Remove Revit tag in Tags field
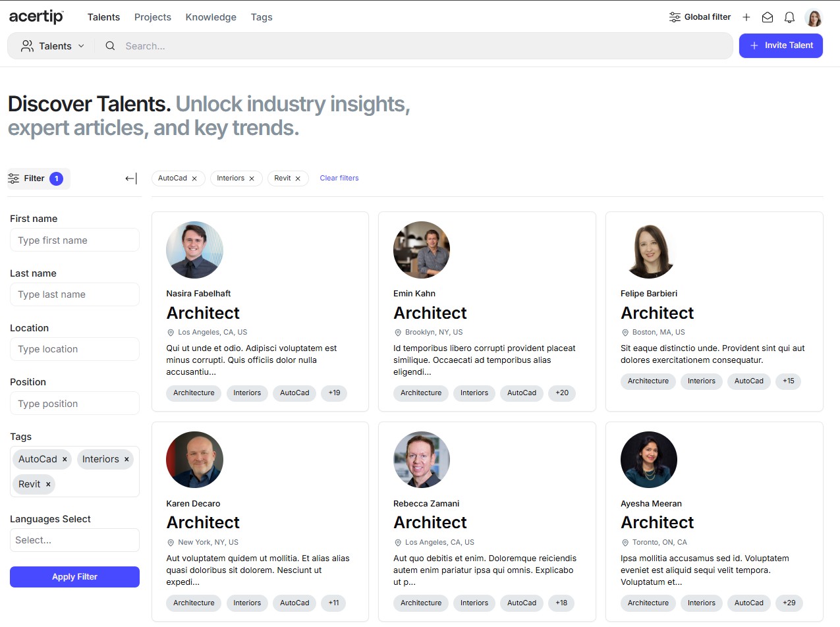 48,484
